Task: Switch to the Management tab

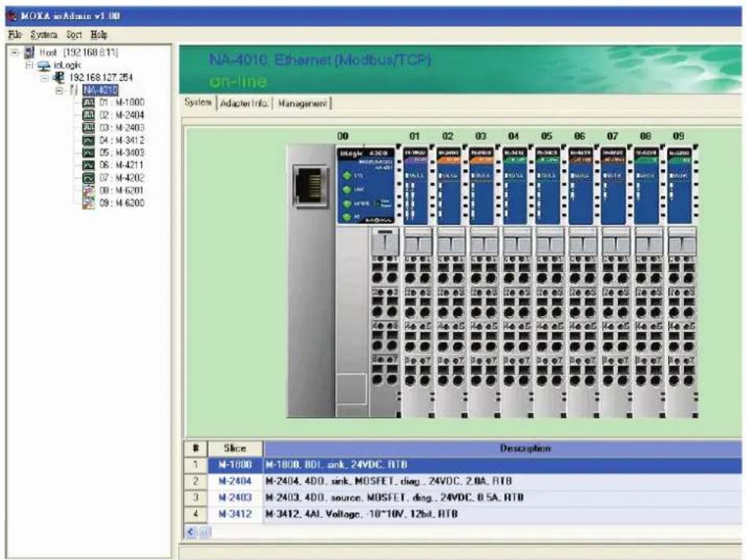Action: (x=302, y=103)
